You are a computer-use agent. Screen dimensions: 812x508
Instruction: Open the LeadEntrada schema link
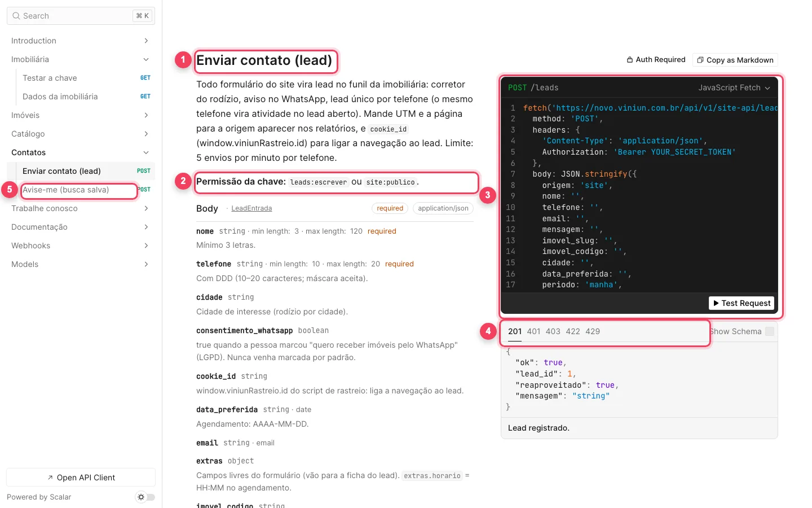251,208
